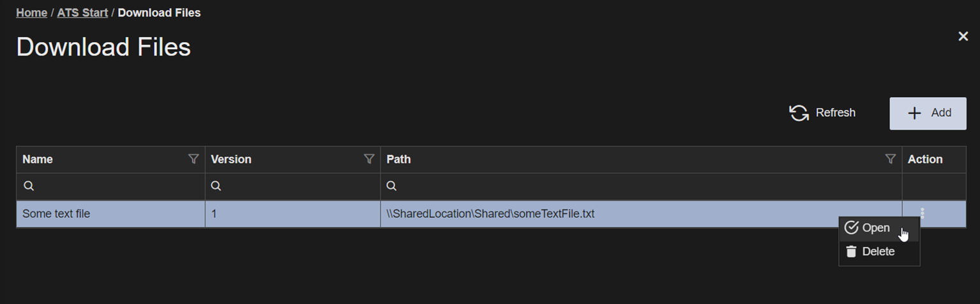Image resolution: width=980 pixels, height=304 pixels.
Task: Open the Path column filter funnel
Action: [890, 159]
